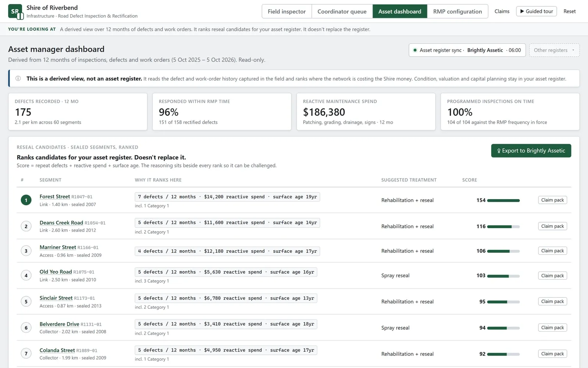
Task: Click the Reset link
Action: point(570,11)
